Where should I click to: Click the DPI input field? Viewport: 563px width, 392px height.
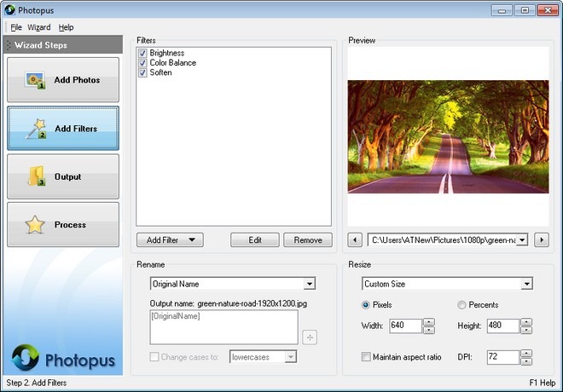click(x=503, y=357)
